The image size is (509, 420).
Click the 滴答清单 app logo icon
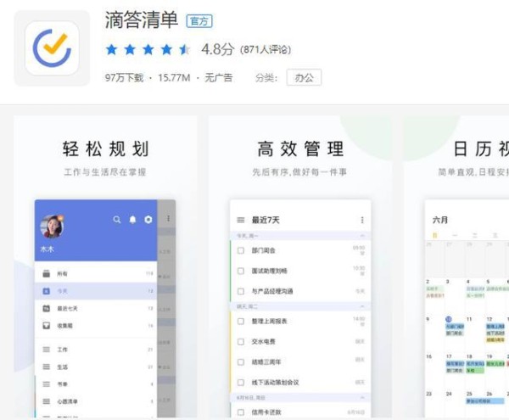pyautogui.click(x=52, y=48)
